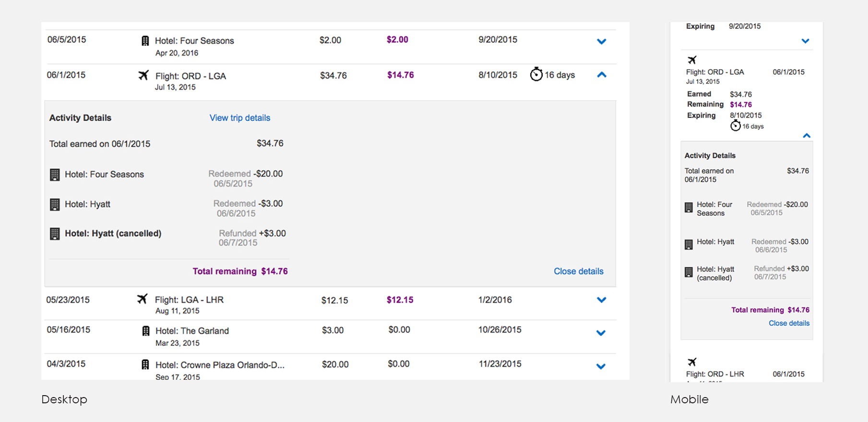This screenshot has height=422, width=868.
Task: Click Close details in desktop panel
Action: tap(578, 271)
